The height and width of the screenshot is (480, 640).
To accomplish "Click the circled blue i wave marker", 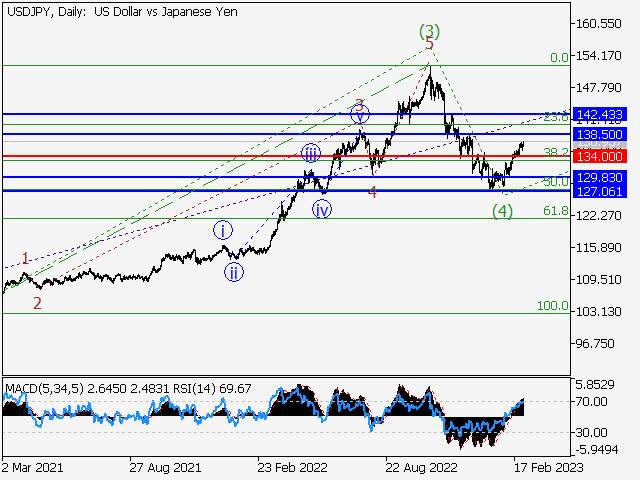I will coord(223,231).
